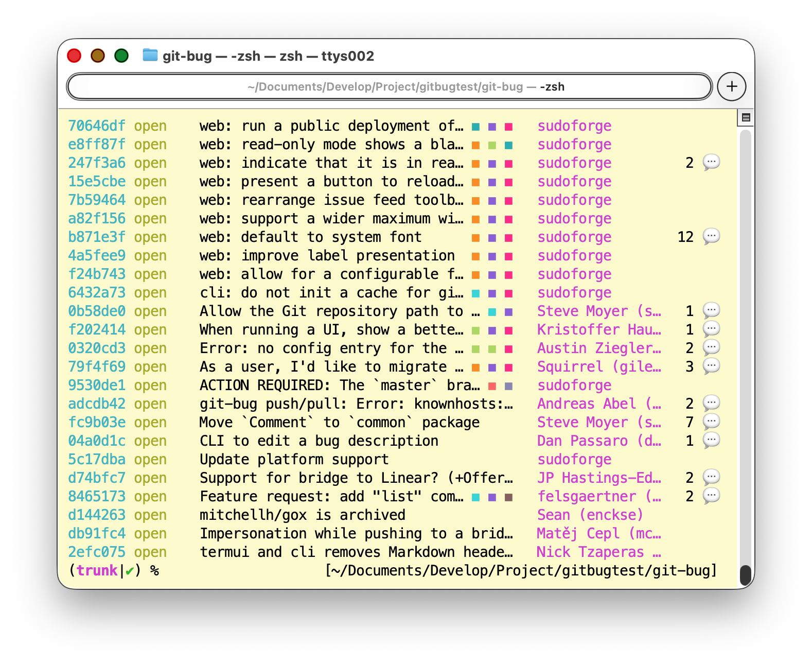
Task: Click comment bubble on issue b871e3f row
Action: tap(711, 237)
